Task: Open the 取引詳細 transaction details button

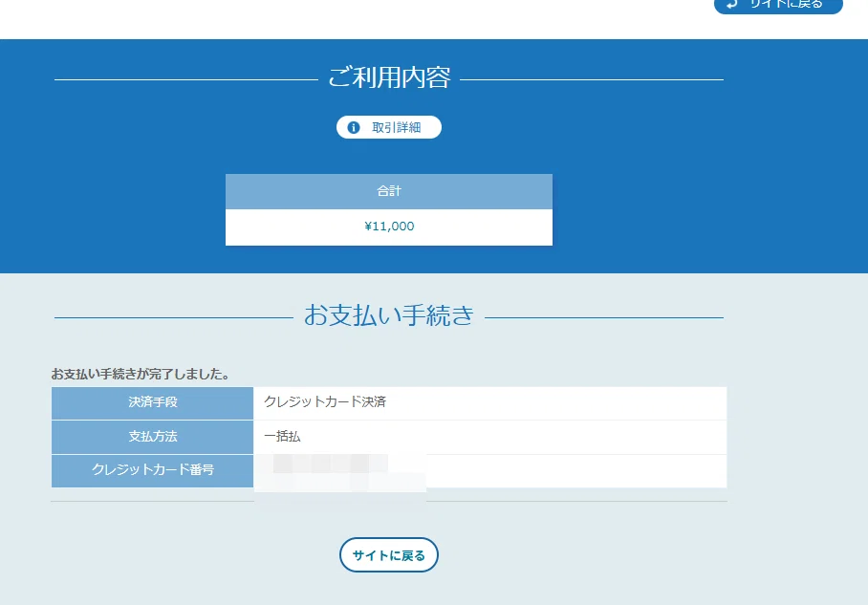Action: (389, 127)
